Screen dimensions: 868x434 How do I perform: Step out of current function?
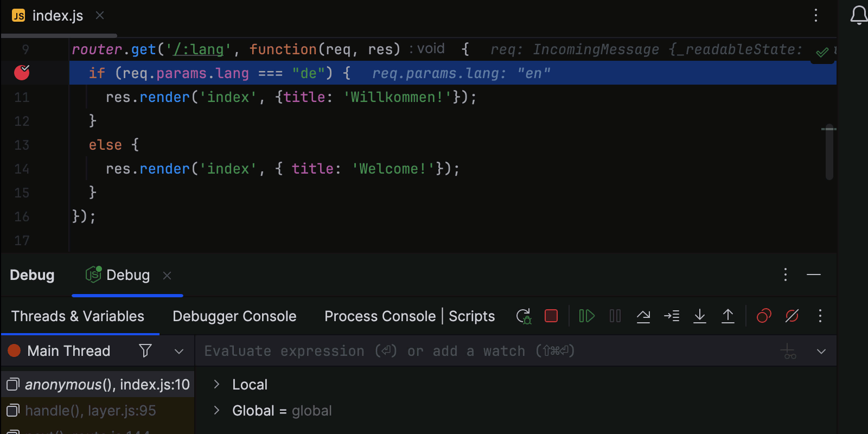(x=728, y=316)
